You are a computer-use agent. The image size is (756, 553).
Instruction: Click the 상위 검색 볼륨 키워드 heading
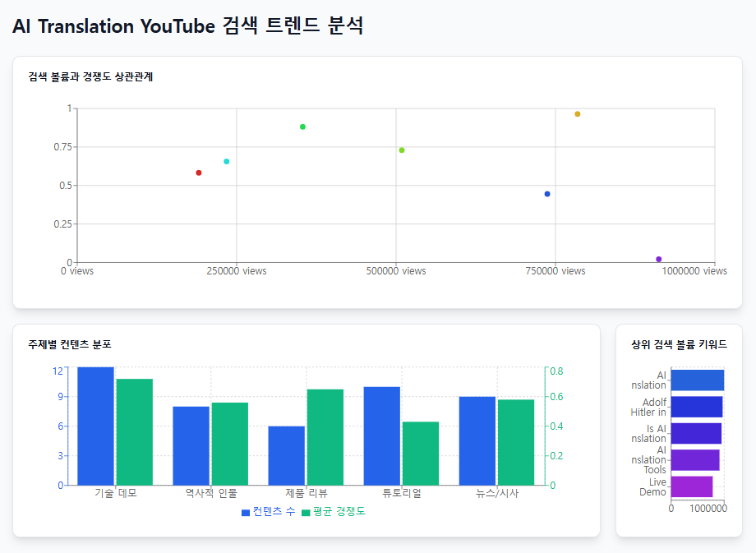(679, 344)
